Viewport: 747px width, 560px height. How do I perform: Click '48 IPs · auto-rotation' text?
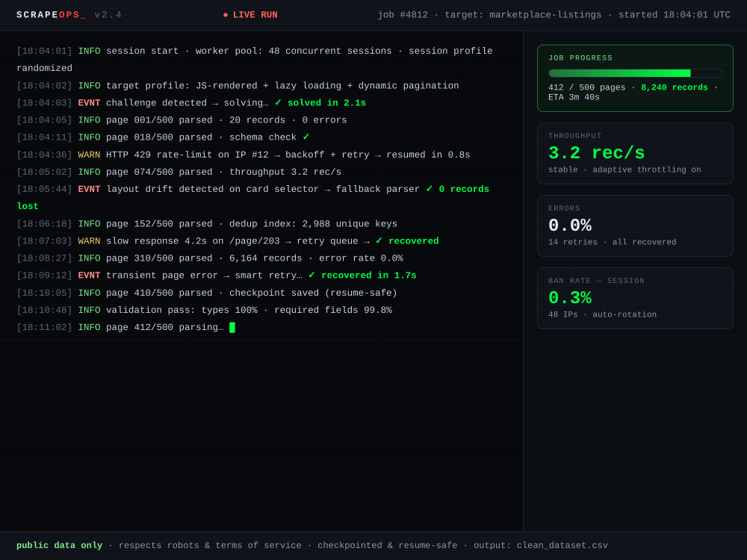pos(602,314)
